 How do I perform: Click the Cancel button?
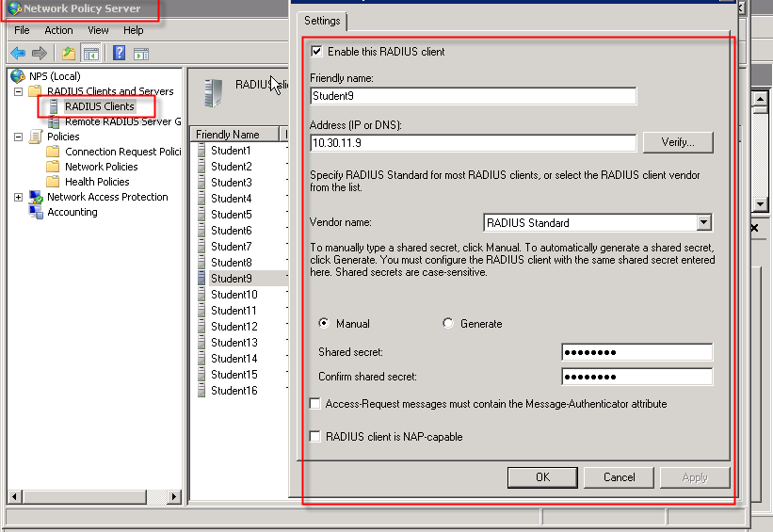[619, 477]
